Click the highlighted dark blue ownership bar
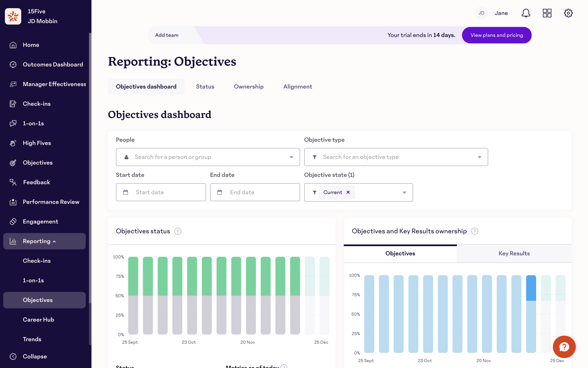This screenshot has width=588, height=368. pos(531,288)
